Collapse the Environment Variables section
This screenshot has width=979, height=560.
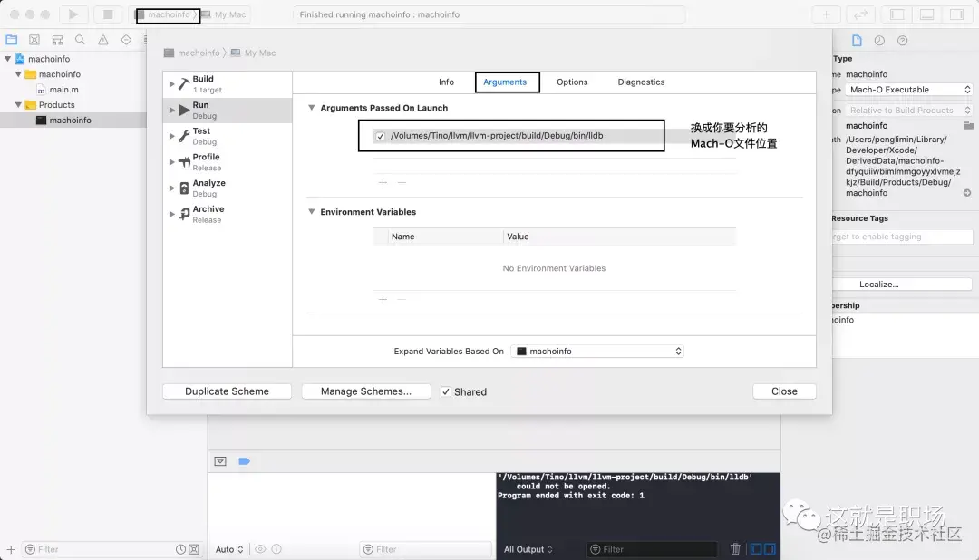point(312,212)
